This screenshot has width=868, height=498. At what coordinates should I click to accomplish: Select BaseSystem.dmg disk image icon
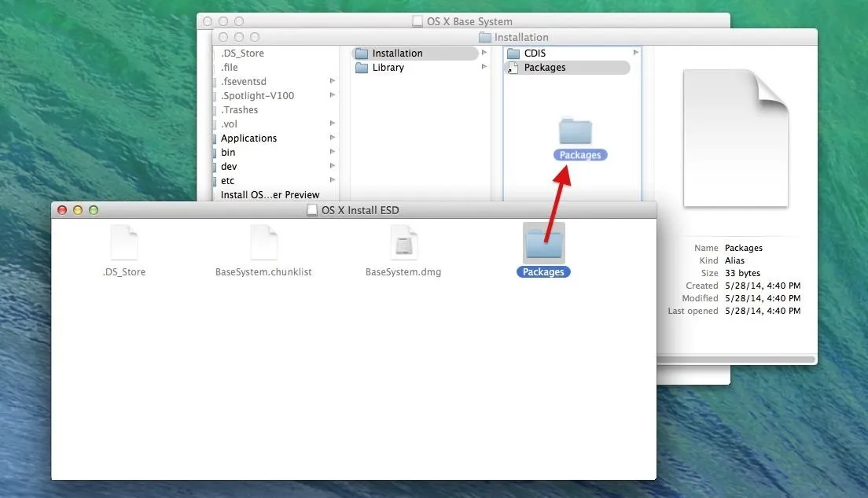[x=403, y=242]
